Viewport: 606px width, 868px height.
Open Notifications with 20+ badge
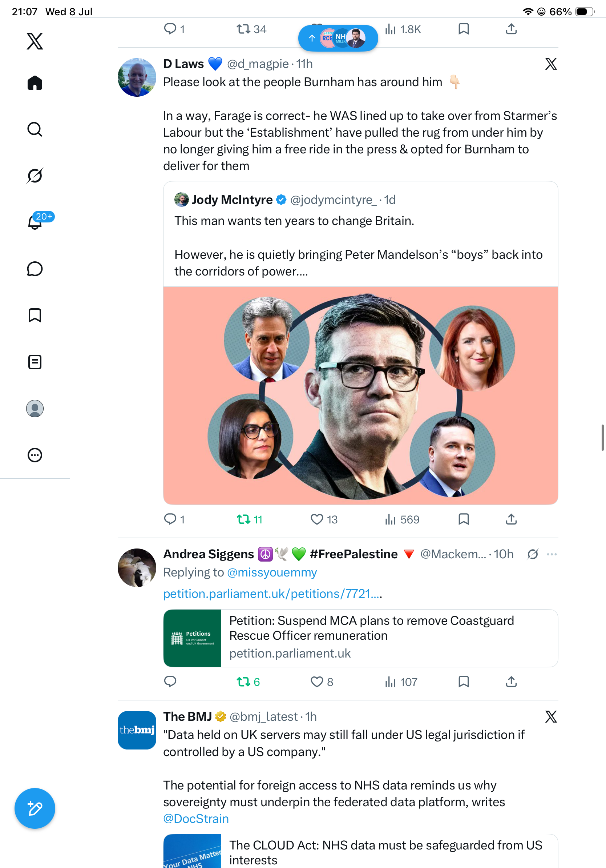[x=35, y=221]
